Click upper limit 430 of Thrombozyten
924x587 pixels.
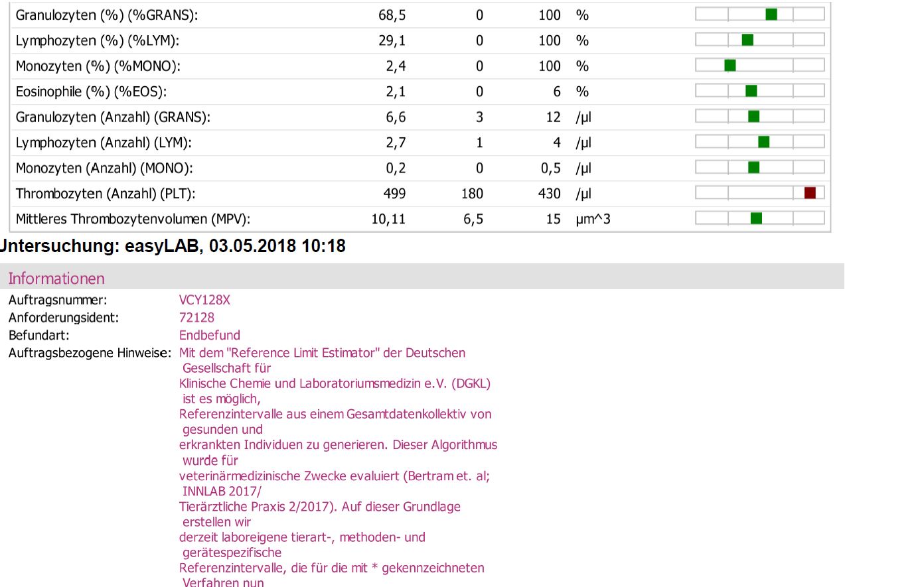click(550, 194)
